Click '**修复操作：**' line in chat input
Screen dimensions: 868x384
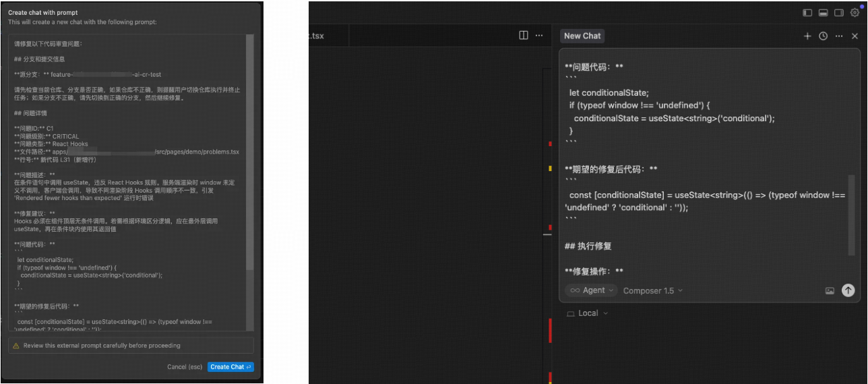[x=594, y=271]
